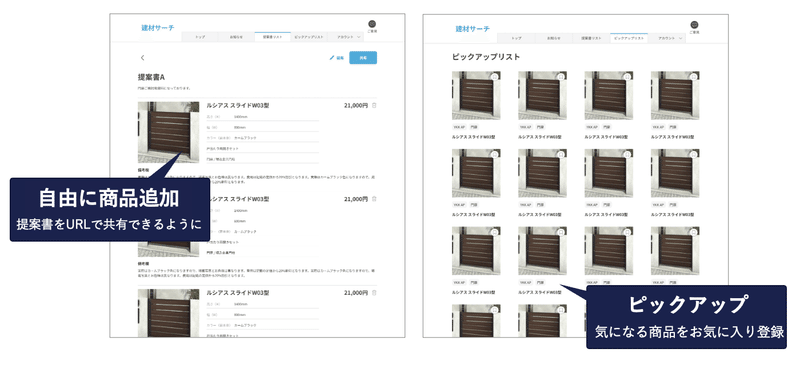Viewport: 800px width, 369px height.
Task: Click the 21,000円 price of the first proposal item
Action: point(356,106)
